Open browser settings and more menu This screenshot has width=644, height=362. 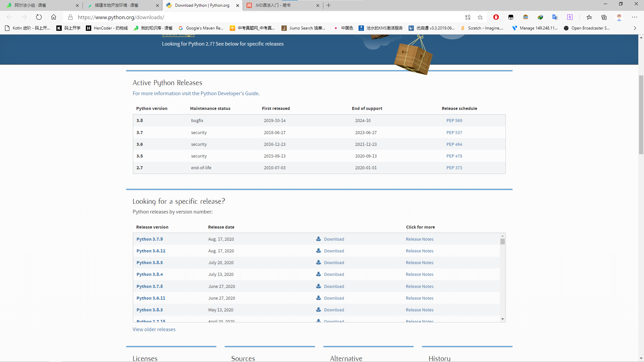(635, 17)
